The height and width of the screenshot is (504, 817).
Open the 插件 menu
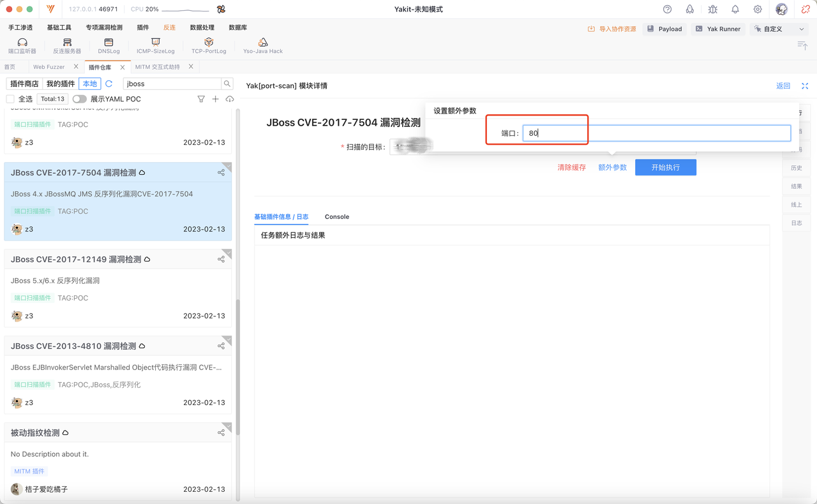tap(143, 27)
